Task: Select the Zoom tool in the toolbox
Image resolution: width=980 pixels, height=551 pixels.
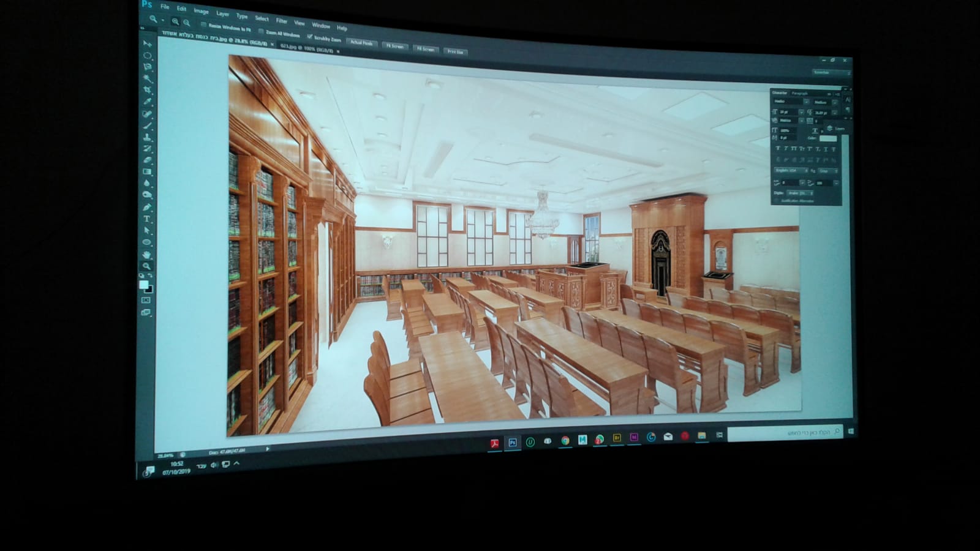Action: 147,266
